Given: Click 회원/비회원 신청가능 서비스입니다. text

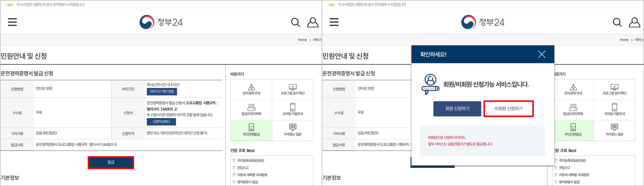Looking at the screenshot, I should point(486,84).
